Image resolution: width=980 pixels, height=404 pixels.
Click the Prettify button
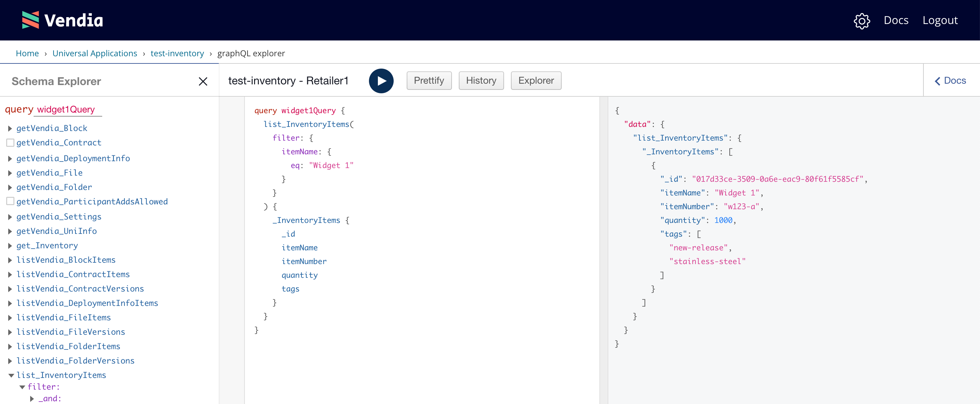coord(429,81)
